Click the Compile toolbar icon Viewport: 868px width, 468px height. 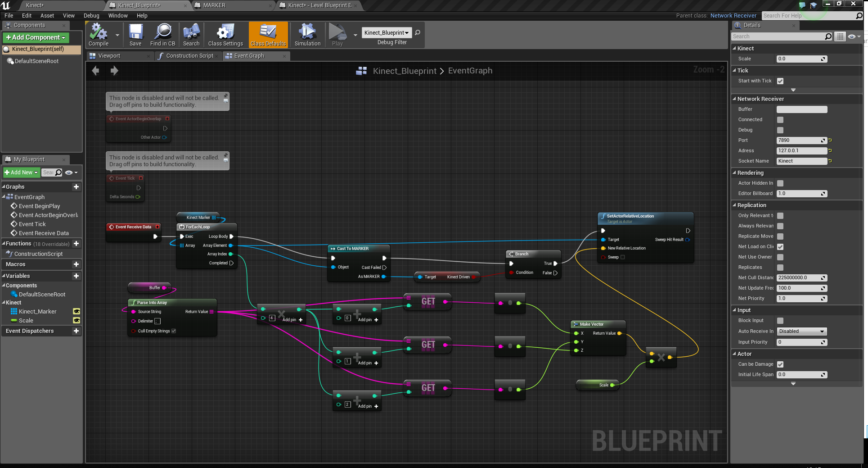click(99, 35)
